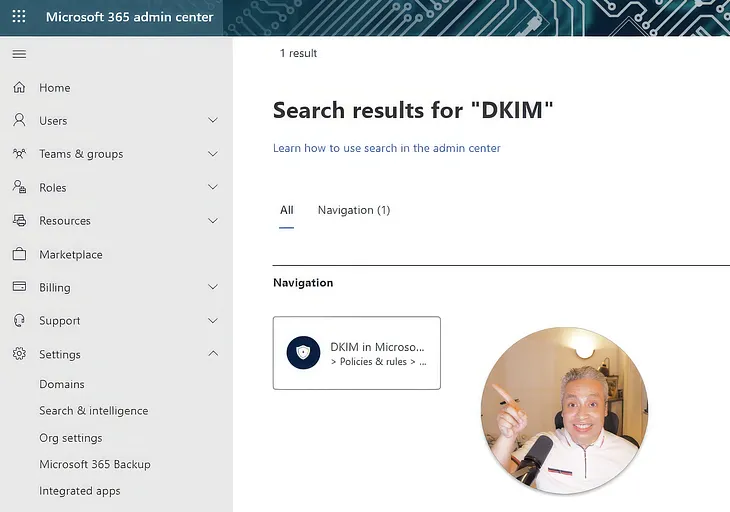This screenshot has width=730, height=512.
Task: Click the Support headset icon
Action: click(x=19, y=320)
